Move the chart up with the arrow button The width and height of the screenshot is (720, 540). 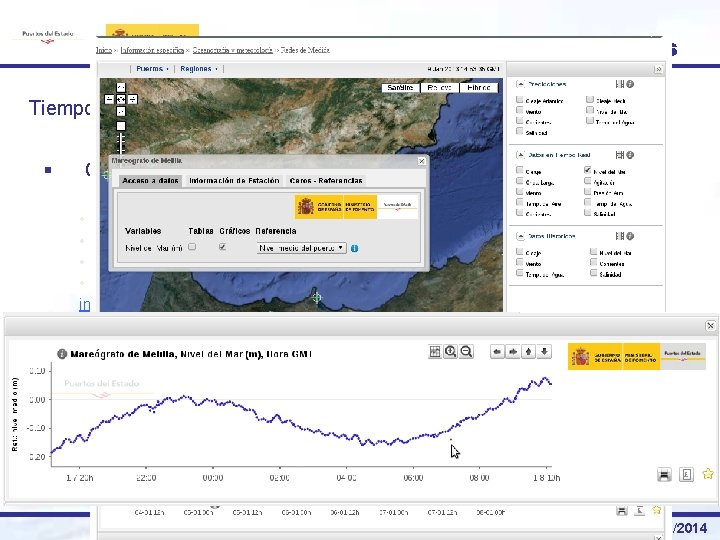(x=529, y=352)
